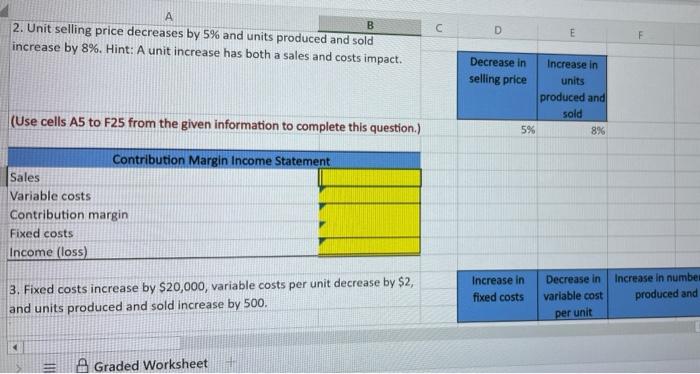Click the yellow Contribution margin input cell

click(x=370, y=212)
